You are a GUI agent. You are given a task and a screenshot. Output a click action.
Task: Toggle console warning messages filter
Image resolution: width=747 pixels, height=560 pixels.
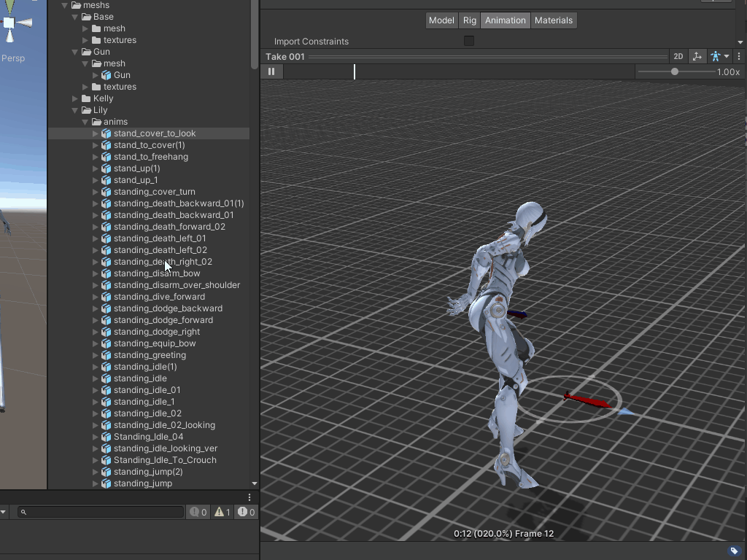click(x=222, y=512)
